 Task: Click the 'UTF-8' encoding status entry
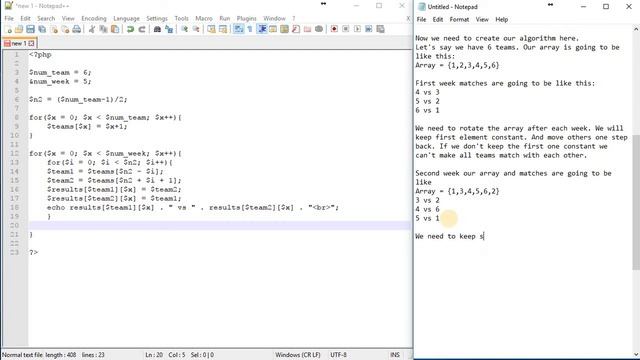(x=338, y=355)
